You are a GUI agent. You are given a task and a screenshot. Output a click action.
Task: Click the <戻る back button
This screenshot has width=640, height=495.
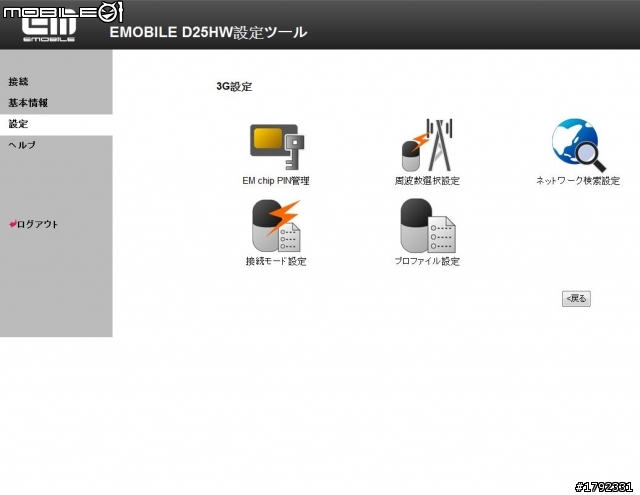point(576,299)
